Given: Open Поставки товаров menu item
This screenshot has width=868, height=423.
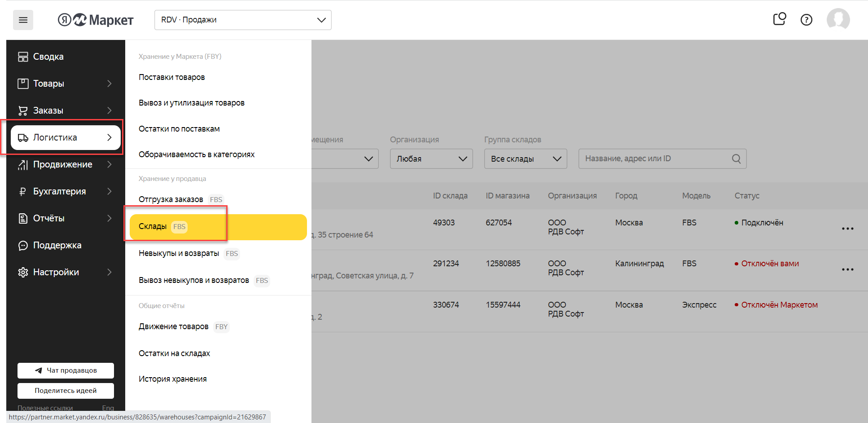Looking at the screenshot, I should (x=172, y=77).
